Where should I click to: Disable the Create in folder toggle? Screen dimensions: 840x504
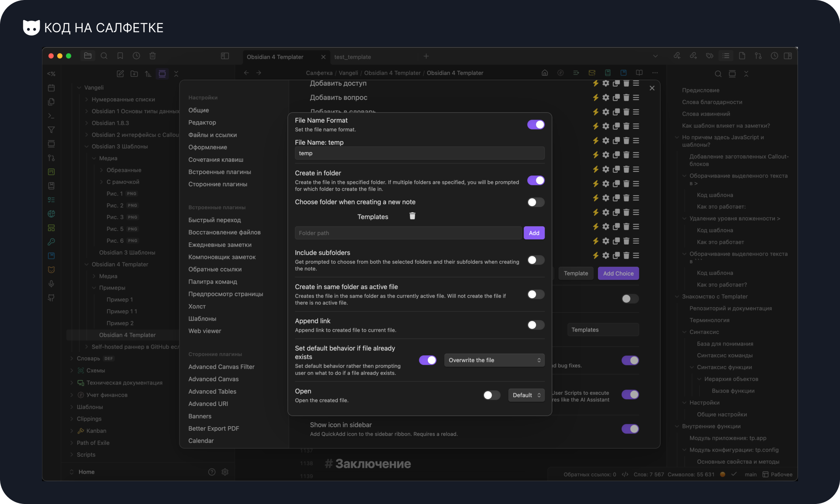[536, 180]
